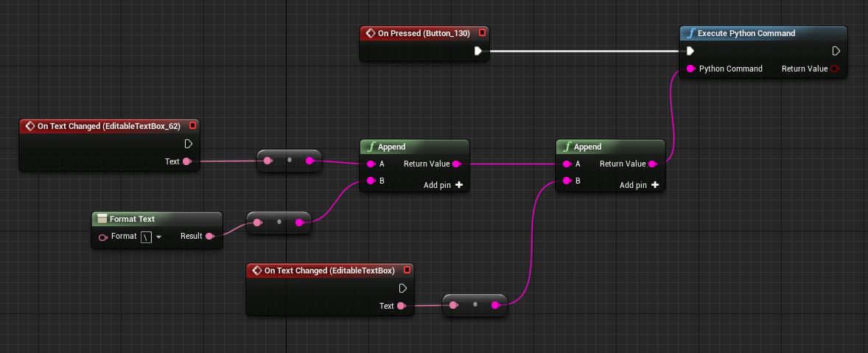Click the exec output pin of Execute Python Command
868x353 pixels.
836,51
